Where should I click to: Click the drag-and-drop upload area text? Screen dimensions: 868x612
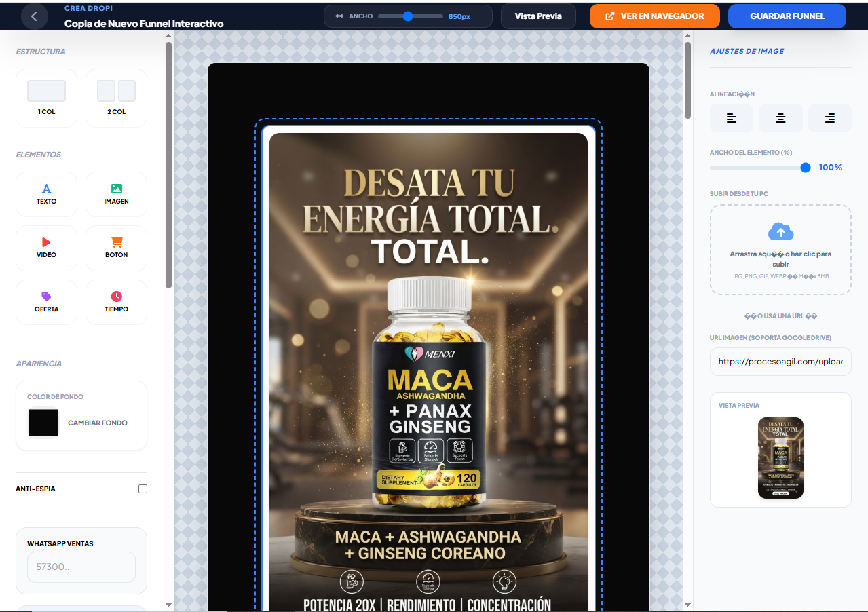pos(780,259)
